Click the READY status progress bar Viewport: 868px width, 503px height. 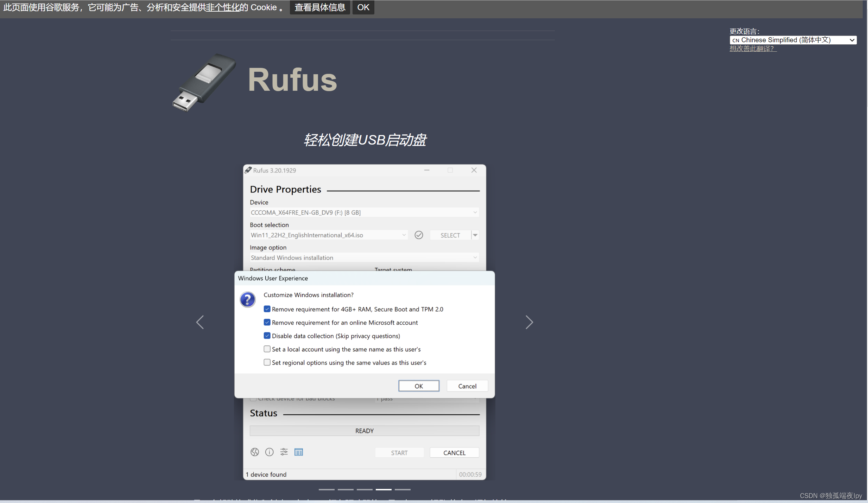[x=364, y=431]
